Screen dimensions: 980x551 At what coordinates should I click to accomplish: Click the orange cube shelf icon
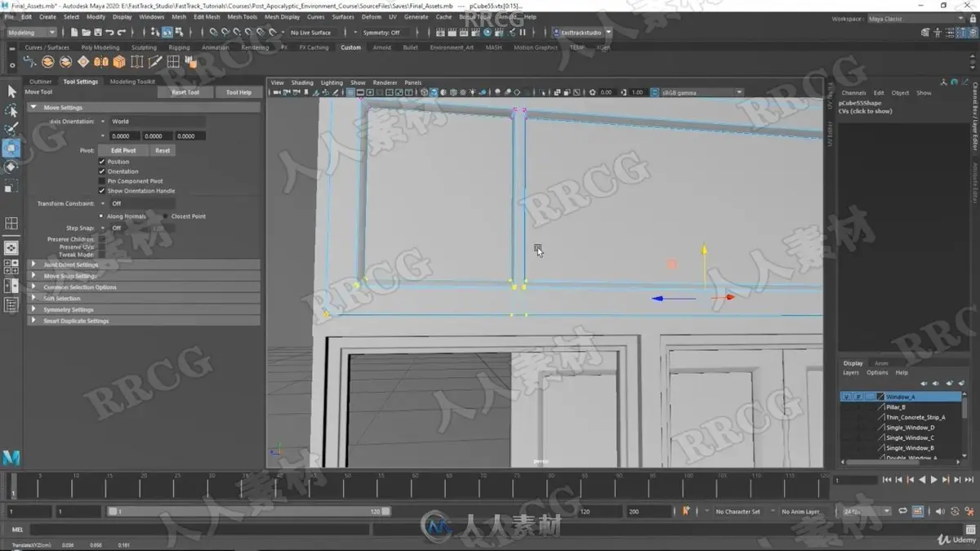click(119, 62)
